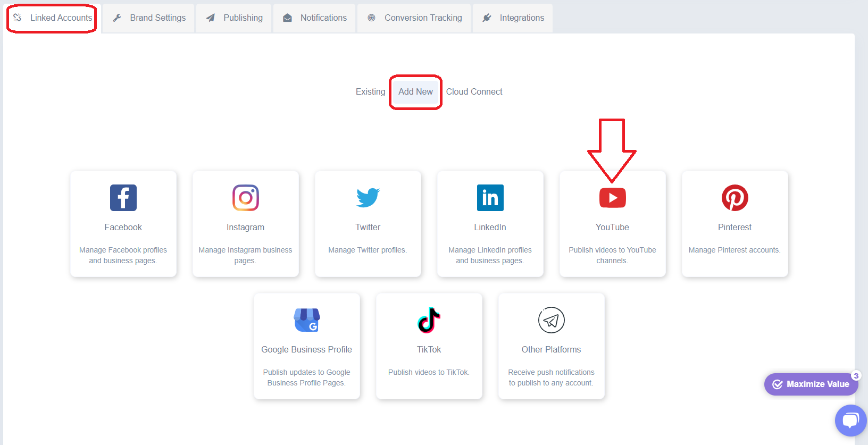Open the Notifications tab
The height and width of the screenshot is (445, 868).
point(314,18)
